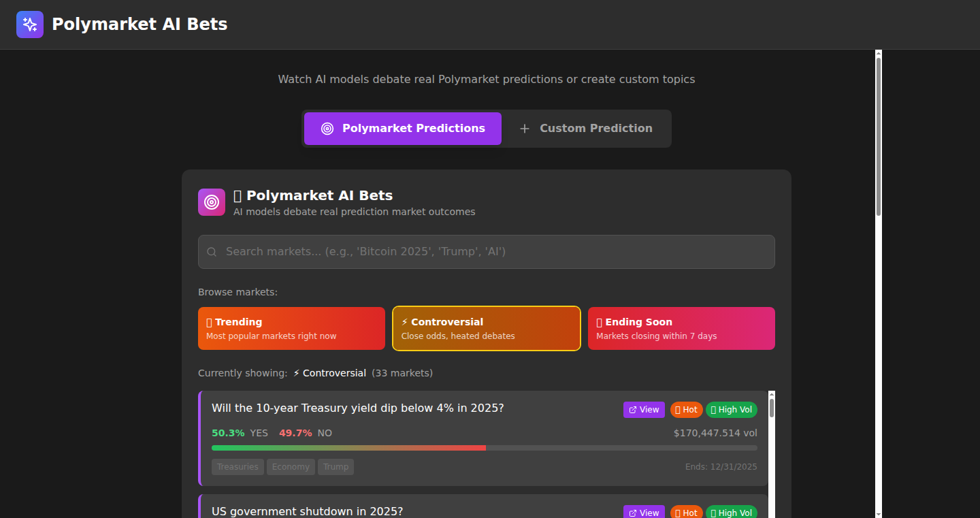Click the Polymarket AI Bets header title
The image size is (980, 518).
pyautogui.click(x=140, y=25)
